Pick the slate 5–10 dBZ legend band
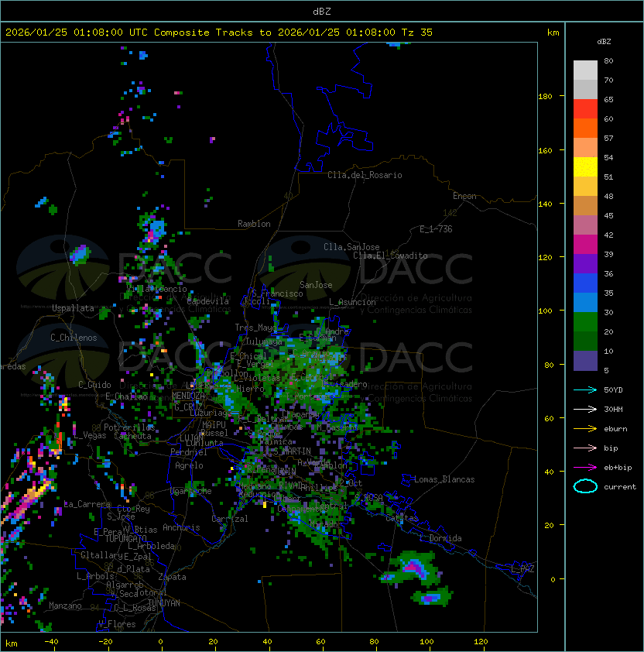644x652 pixels. [585, 361]
